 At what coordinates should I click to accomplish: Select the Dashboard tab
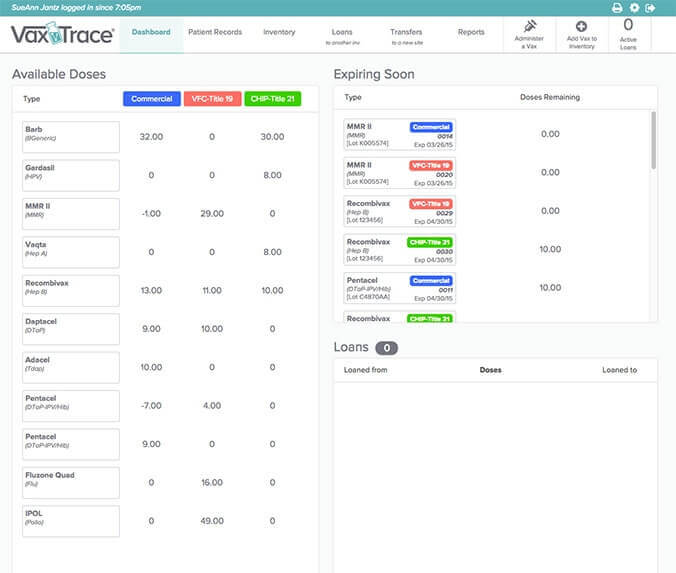click(151, 32)
